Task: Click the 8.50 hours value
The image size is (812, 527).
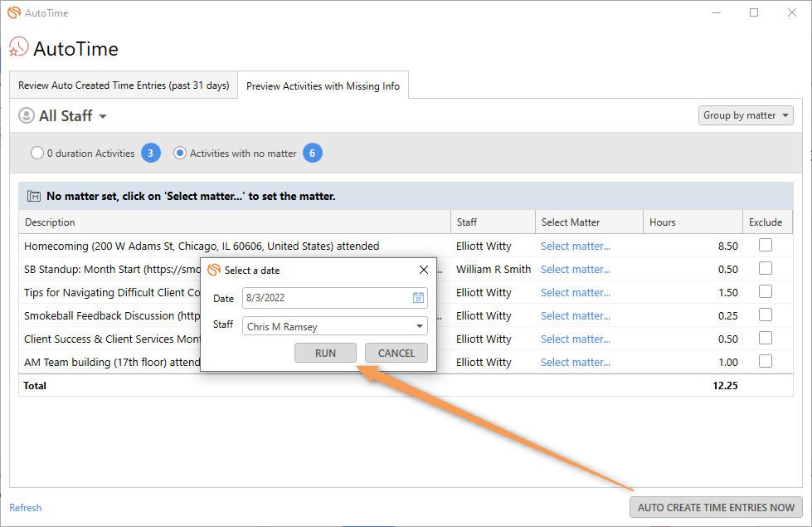Action: (727, 246)
